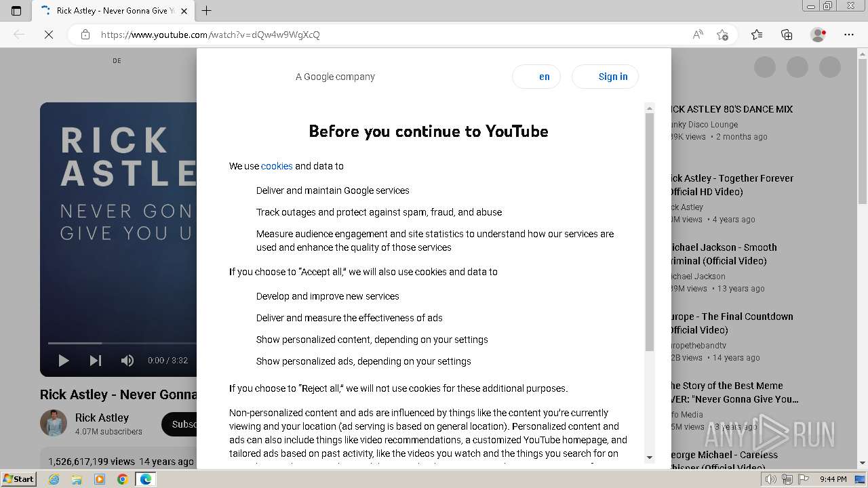The image size is (868, 488).
Task: Open browser Collections
Action: pos(787,35)
